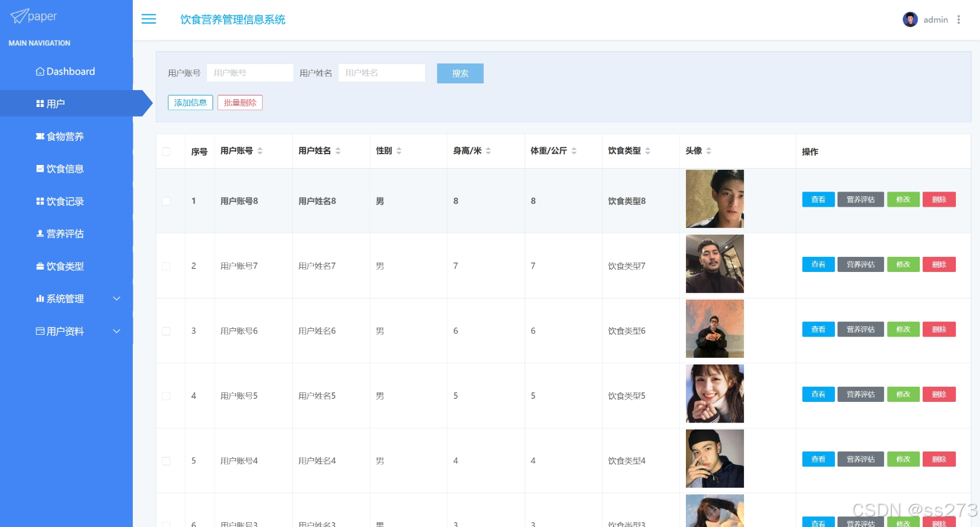Viewport: 980px width, 527px height.
Task: Click the grid icon beside 用户
Action: pos(40,104)
